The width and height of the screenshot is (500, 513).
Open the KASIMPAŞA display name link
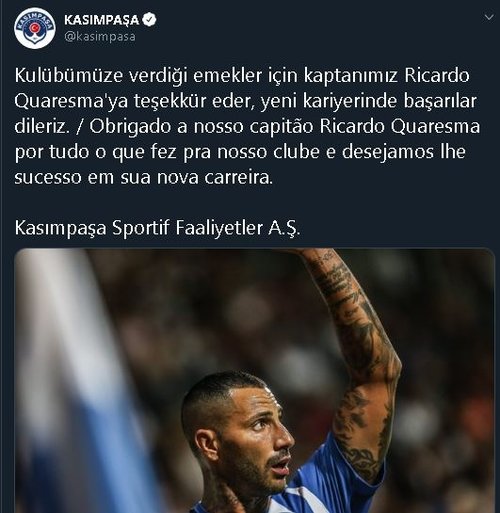(x=101, y=20)
